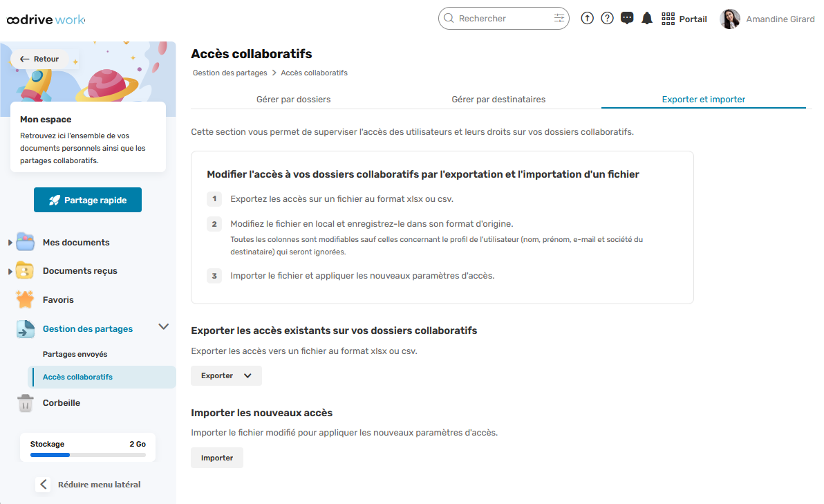Click Amandine Girard's profile avatar

[729, 19]
